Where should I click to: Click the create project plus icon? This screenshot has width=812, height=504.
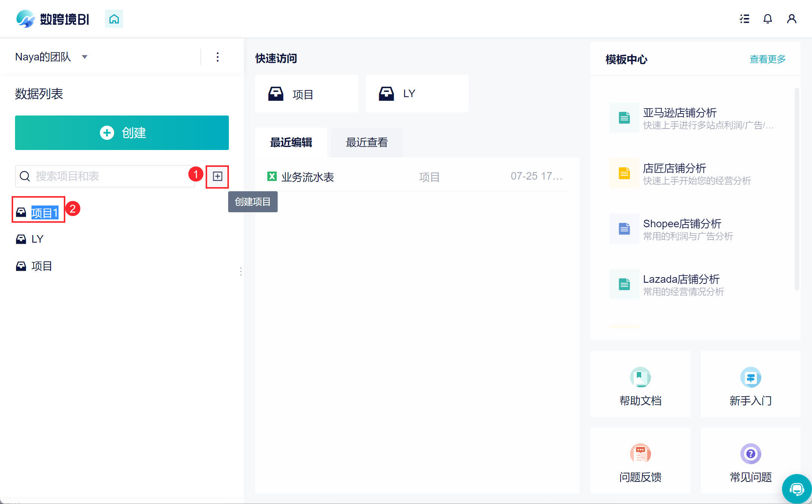[217, 176]
